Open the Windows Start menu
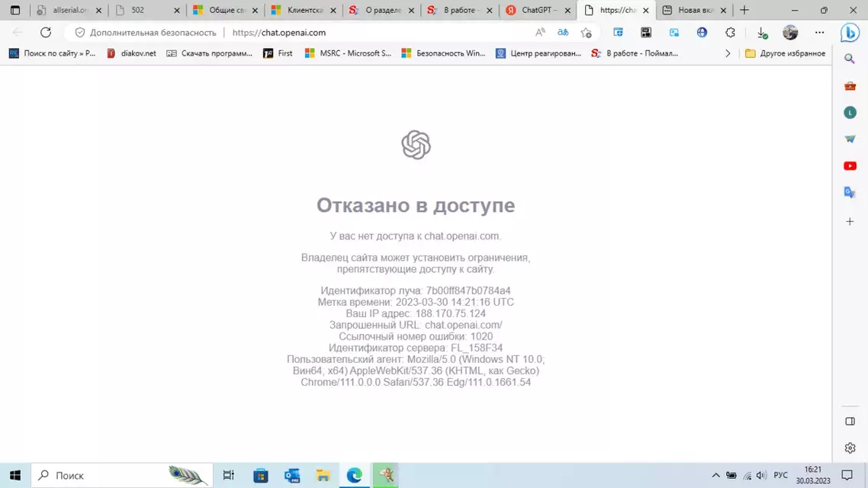The image size is (868, 488). coord(15,475)
